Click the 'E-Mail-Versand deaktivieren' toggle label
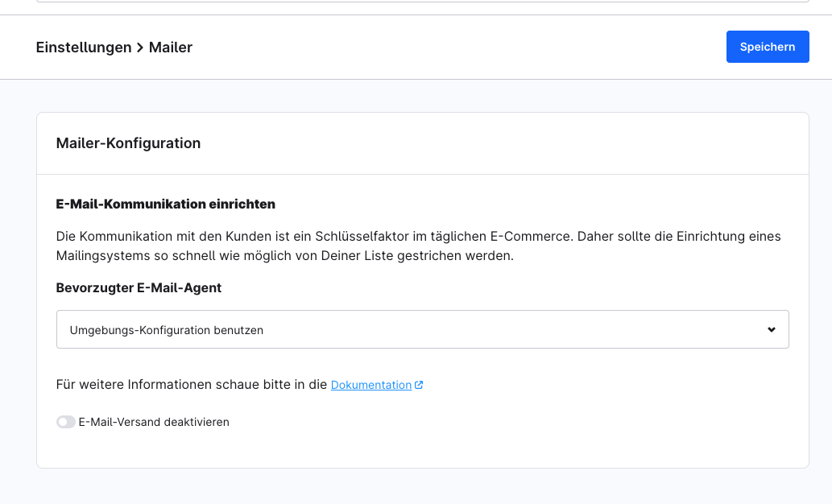The image size is (832, 504). click(x=154, y=422)
